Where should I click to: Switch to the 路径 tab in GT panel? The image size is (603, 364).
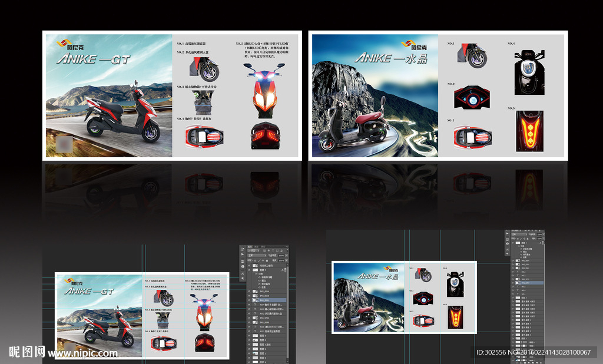[x=263, y=247]
